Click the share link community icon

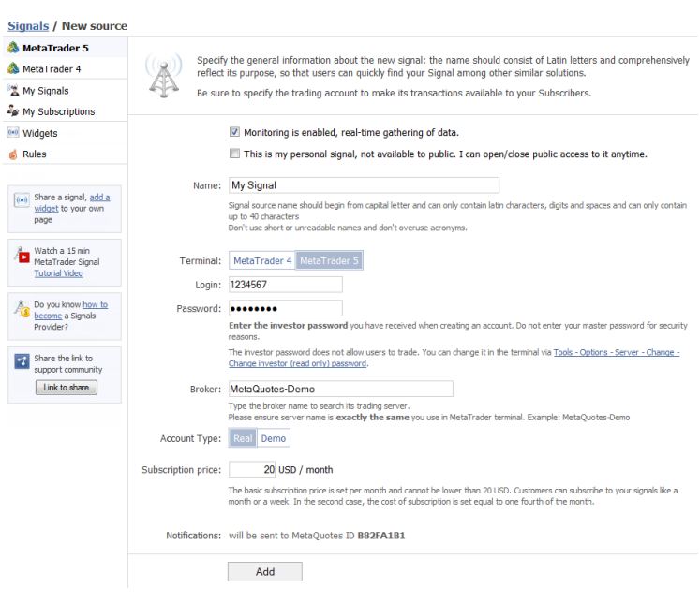pyautogui.click(x=22, y=360)
